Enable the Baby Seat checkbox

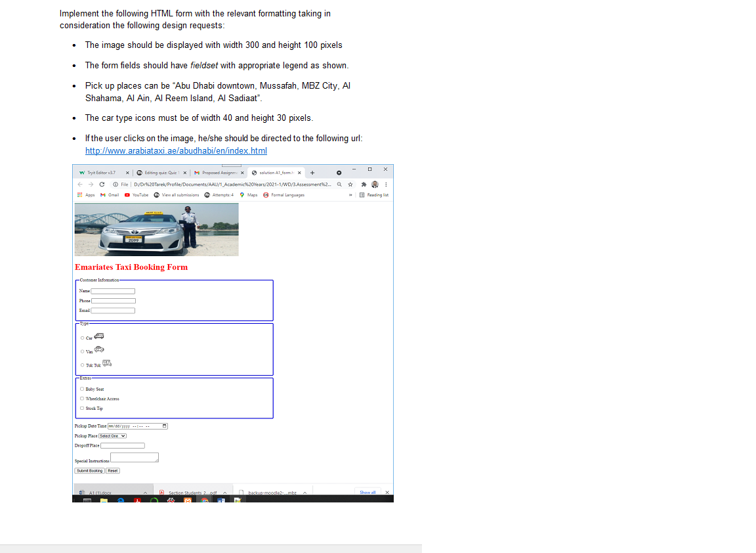82,389
